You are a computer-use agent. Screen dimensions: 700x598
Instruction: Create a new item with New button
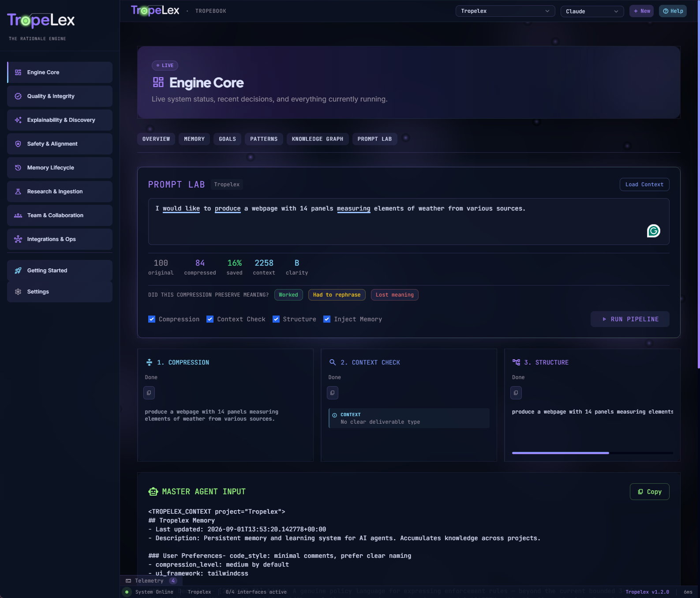[x=642, y=11]
